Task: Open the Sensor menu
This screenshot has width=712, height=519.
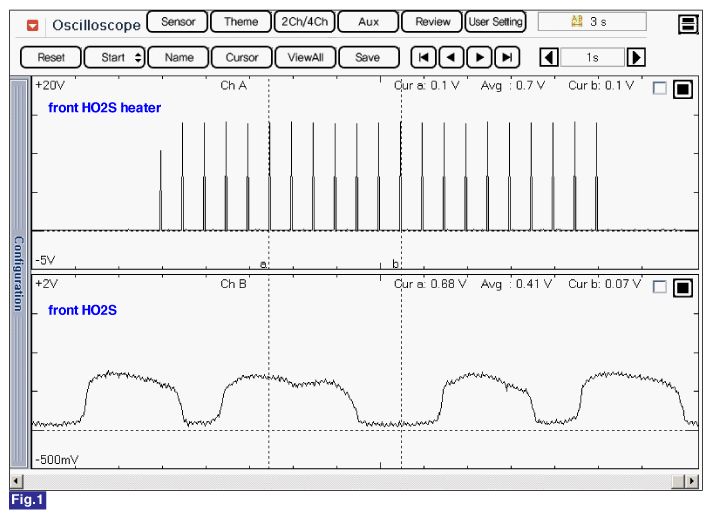Action: point(178,21)
